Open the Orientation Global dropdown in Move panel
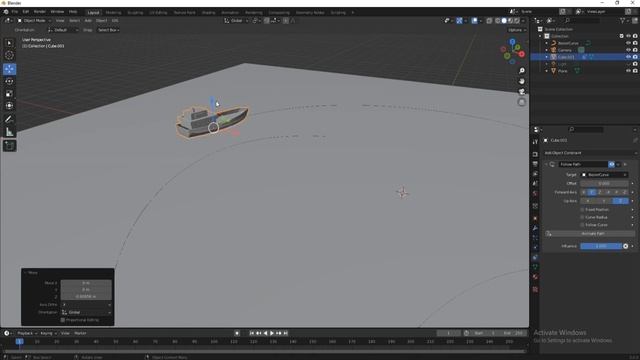This screenshot has width=640, height=360. point(86,312)
